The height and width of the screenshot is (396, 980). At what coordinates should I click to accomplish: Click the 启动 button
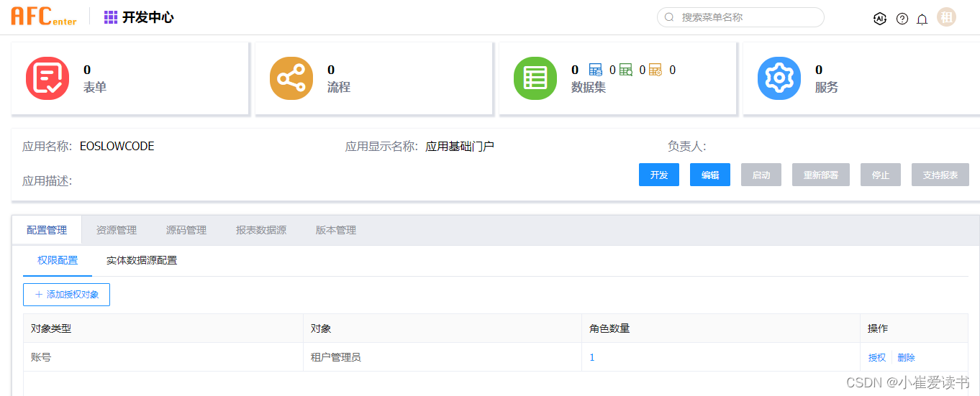coord(761,175)
